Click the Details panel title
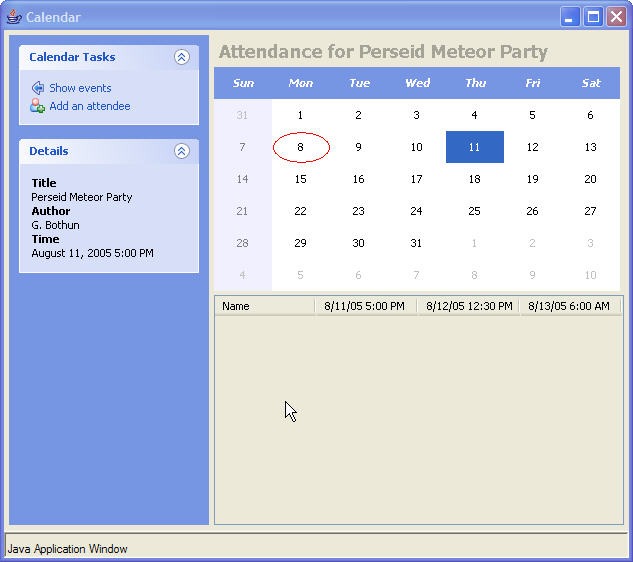633x562 pixels. (x=48, y=151)
